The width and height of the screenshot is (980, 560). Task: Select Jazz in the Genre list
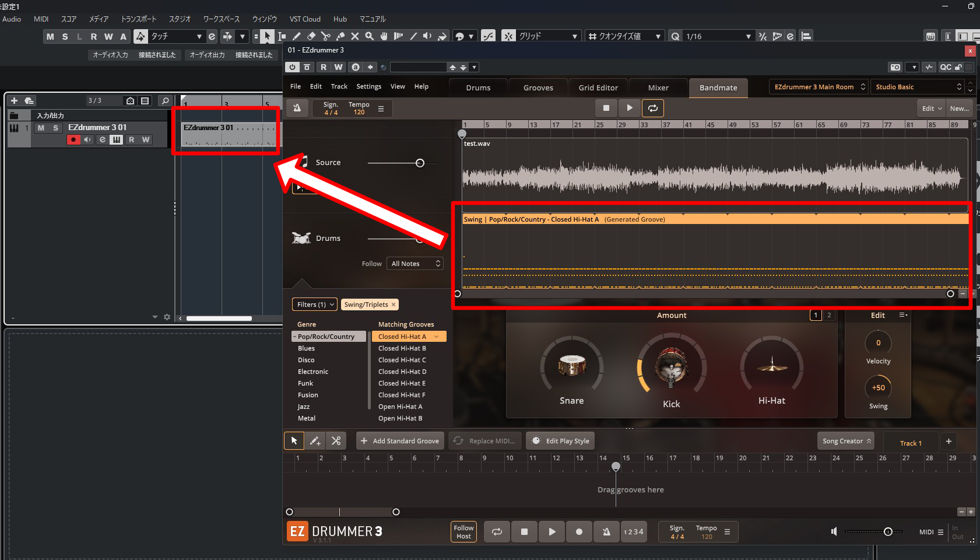(x=304, y=407)
